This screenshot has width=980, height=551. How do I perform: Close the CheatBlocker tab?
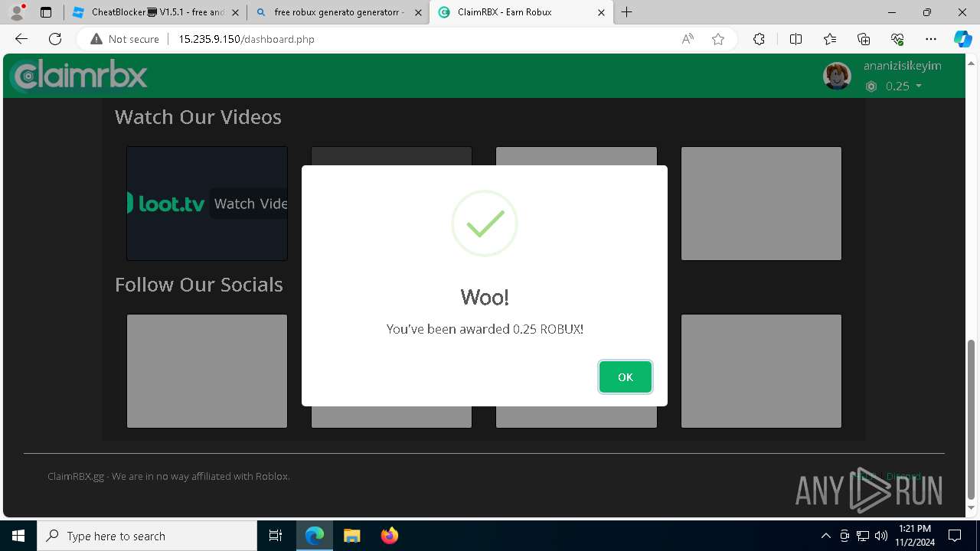click(235, 12)
